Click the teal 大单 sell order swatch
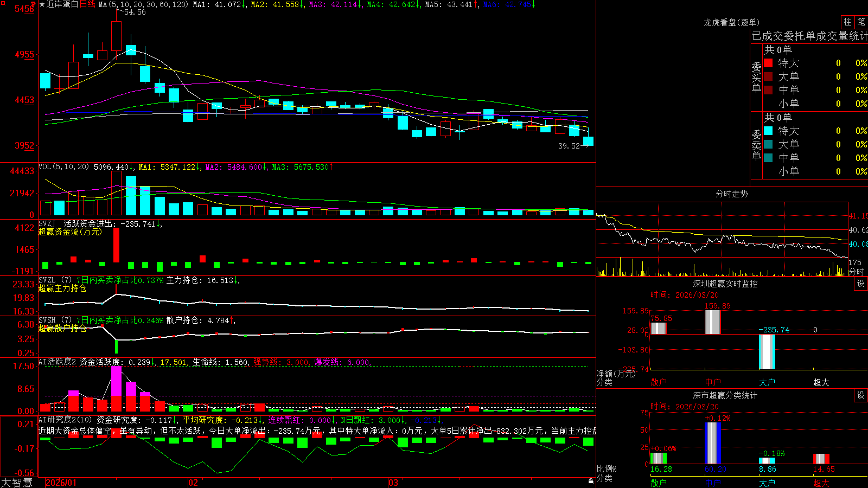 tap(768, 144)
